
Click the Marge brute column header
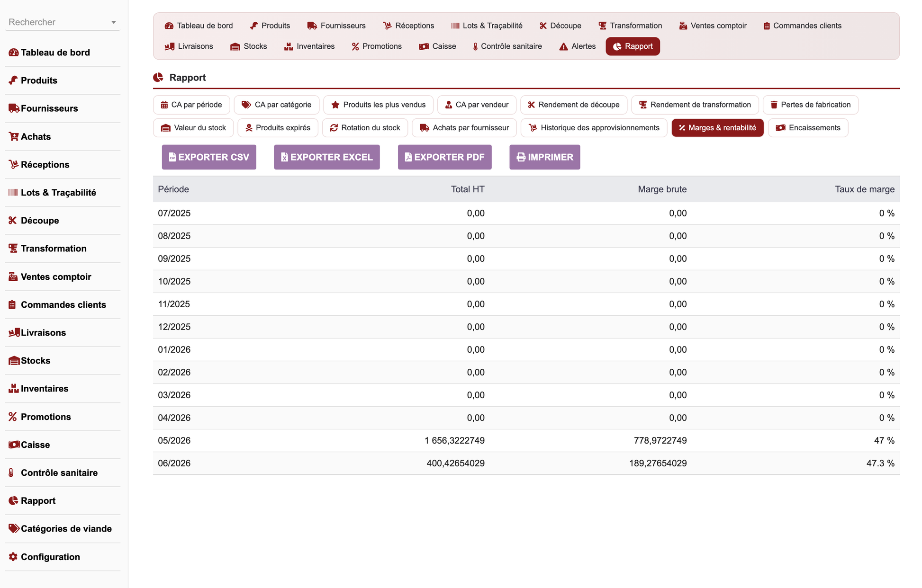[x=662, y=189]
